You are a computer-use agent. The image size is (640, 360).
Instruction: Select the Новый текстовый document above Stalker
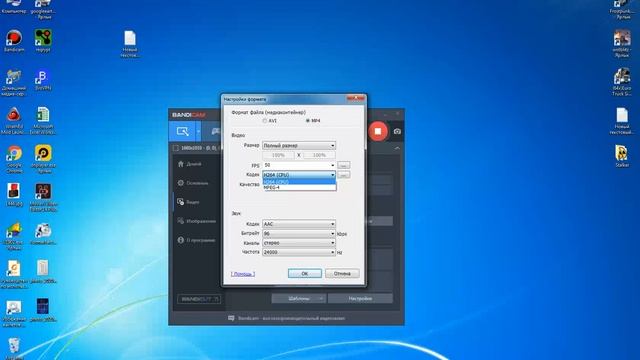pos(622,121)
